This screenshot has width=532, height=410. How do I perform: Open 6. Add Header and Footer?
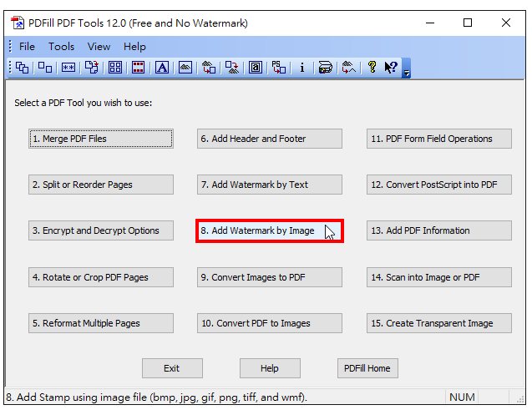[x=270, y=139]
